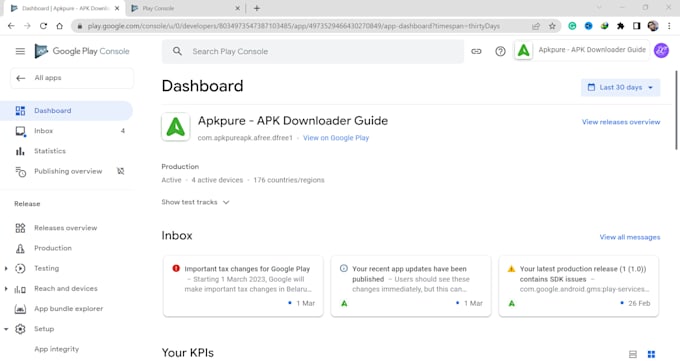This screenshot has width=680, height=361.
Task: Expand Show test tracks
Action: (195, 202)
